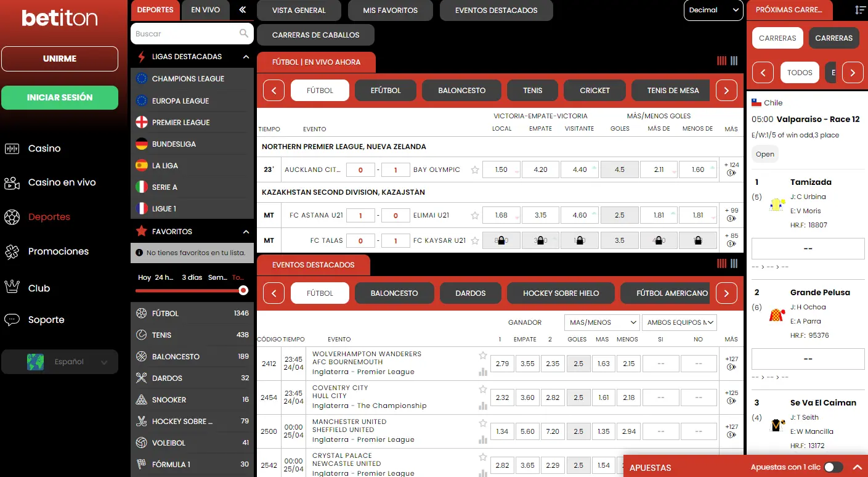The image size is (868, 477).
Task: Click magnifier icon in search box
Action: (x=244, y=34)
